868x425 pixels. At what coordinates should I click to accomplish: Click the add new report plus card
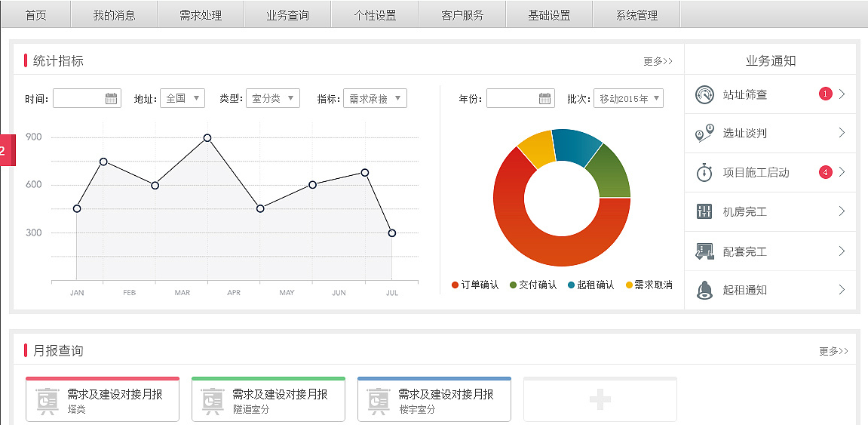pyautogui.click(x=600, y=400)
